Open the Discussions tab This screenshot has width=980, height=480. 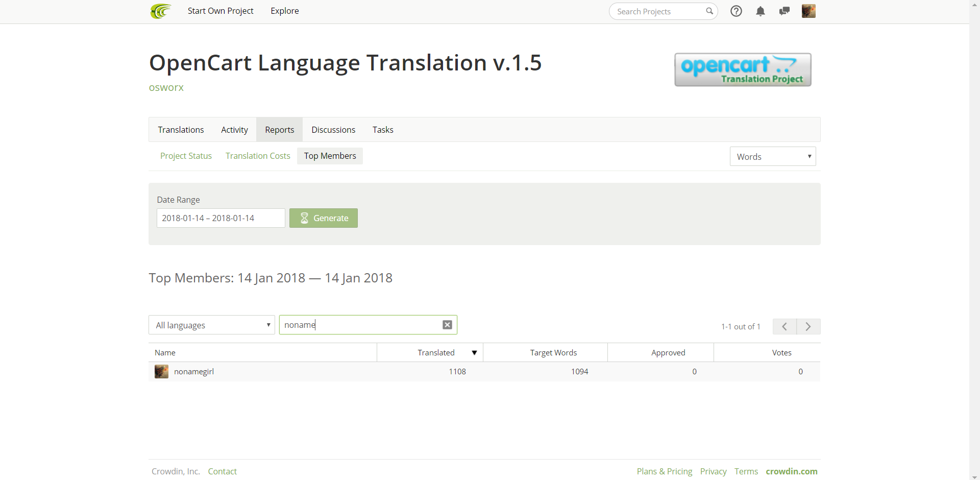pos(333,130)
